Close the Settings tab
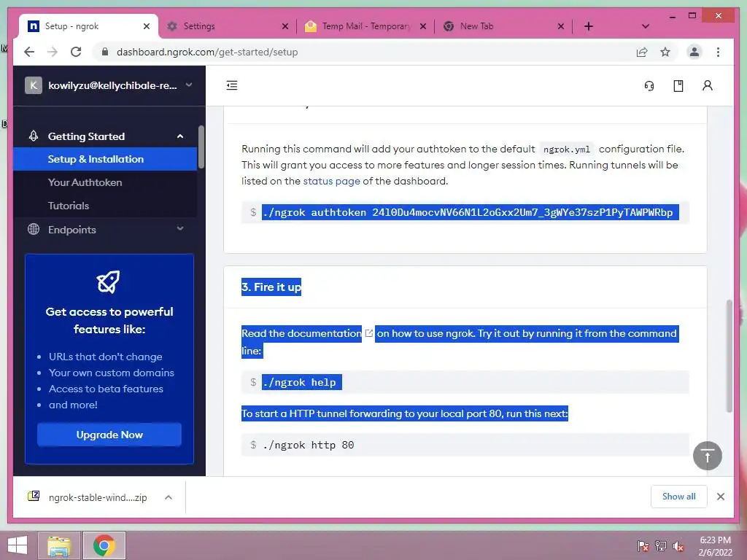Image resolution: width=747 pixels, height=560 pixels. pos(285,26)
